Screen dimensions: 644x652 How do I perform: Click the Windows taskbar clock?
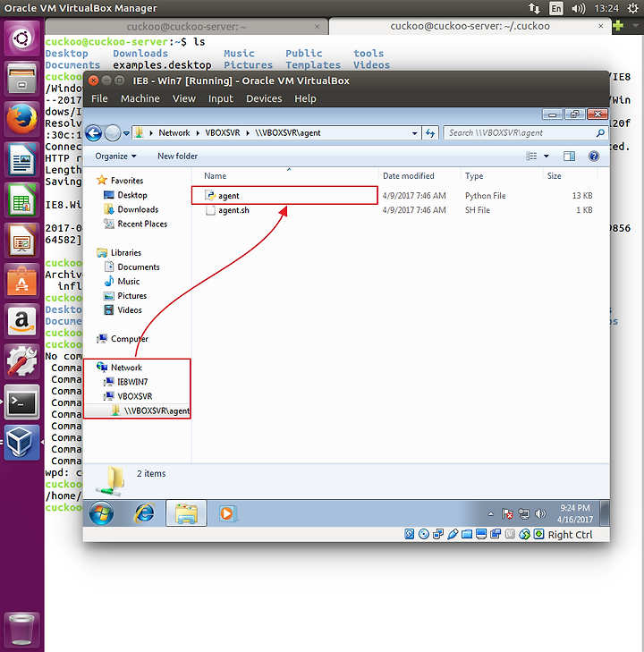(575, 513)
